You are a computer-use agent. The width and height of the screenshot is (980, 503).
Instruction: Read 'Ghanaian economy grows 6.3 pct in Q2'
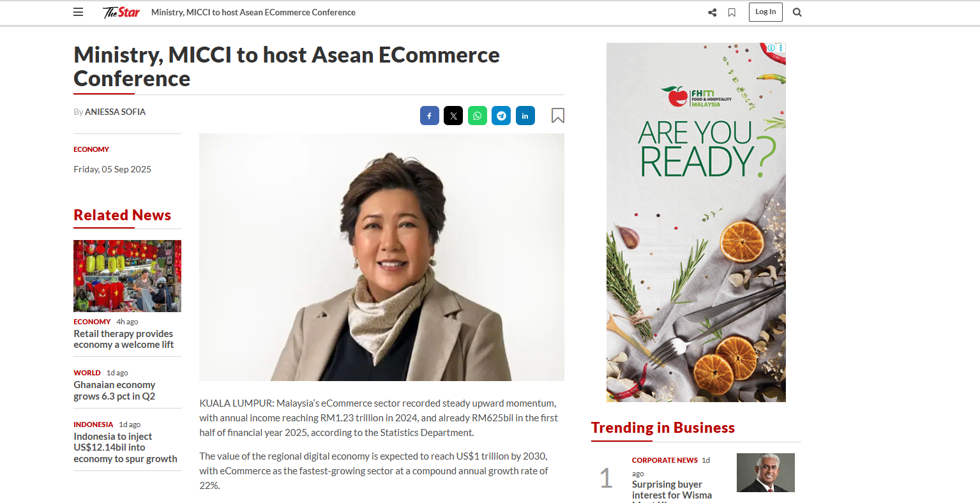tap(114, 391)
